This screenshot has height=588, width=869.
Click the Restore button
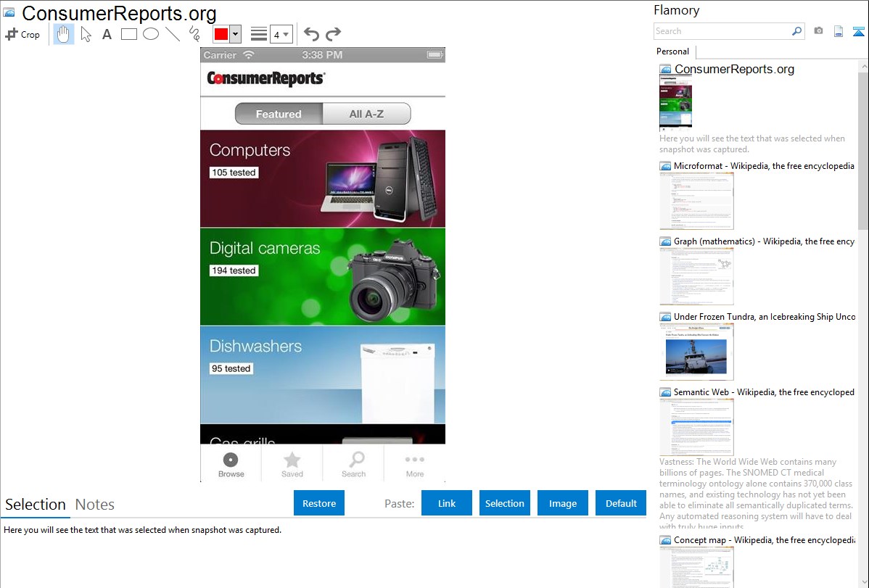[x=319, y=503]
